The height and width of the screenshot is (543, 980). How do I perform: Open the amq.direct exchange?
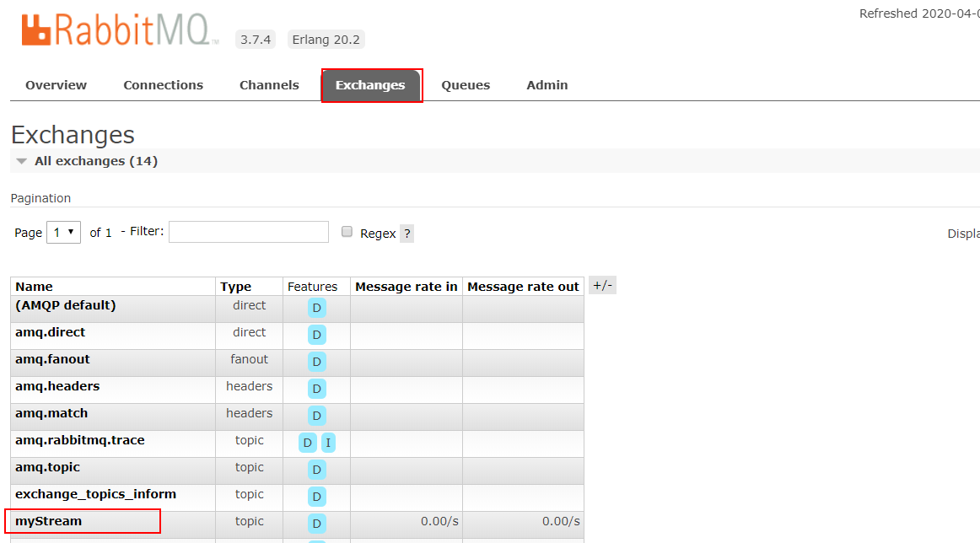50,332
